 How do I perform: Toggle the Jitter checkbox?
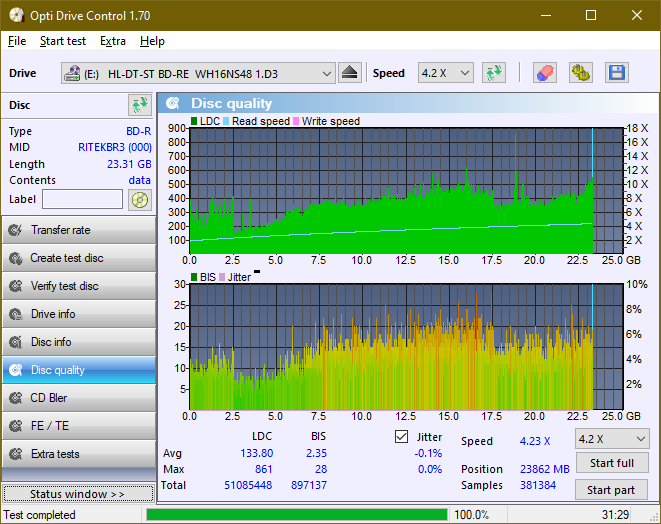coord(401,437)
